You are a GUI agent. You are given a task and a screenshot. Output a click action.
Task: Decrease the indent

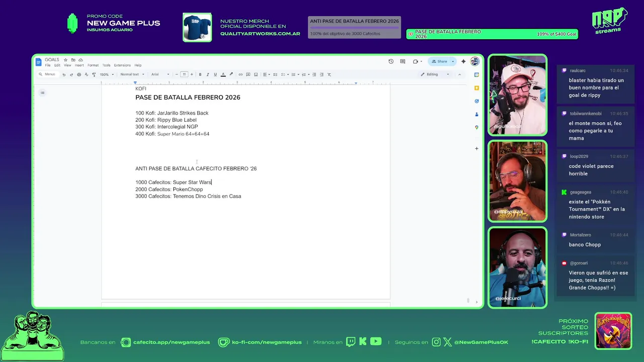click(x=314, y=74)
